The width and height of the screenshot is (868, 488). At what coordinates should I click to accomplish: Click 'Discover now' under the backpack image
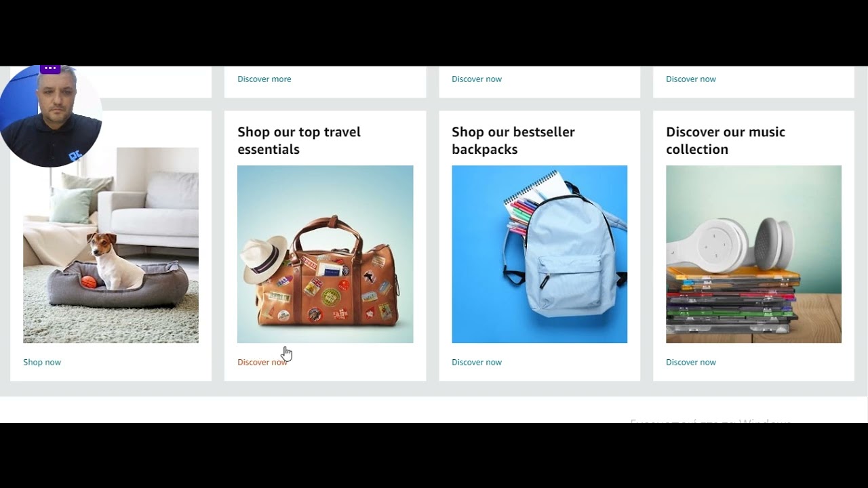click(477, 363)
